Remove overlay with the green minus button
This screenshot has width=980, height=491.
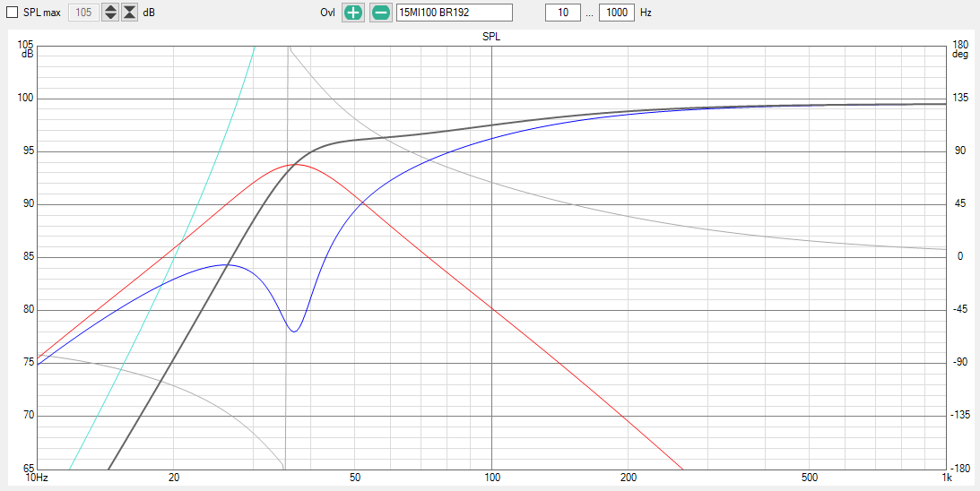tap(381, 13)
